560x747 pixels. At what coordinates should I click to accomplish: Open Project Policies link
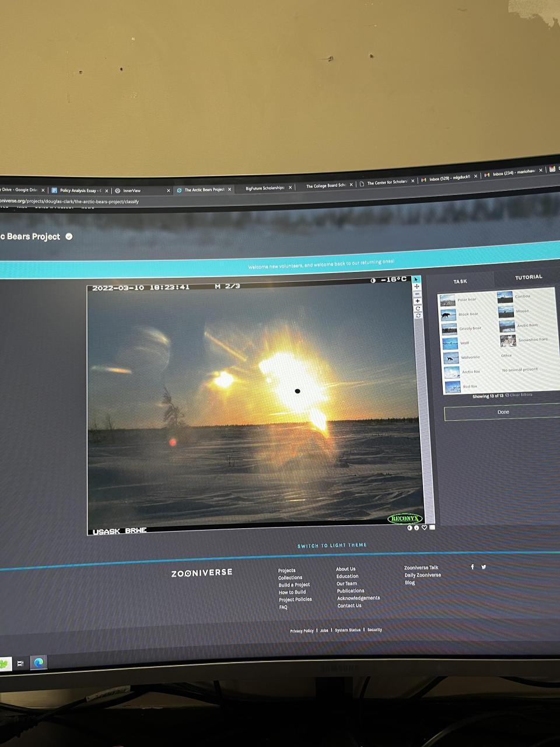coord(295,599)
